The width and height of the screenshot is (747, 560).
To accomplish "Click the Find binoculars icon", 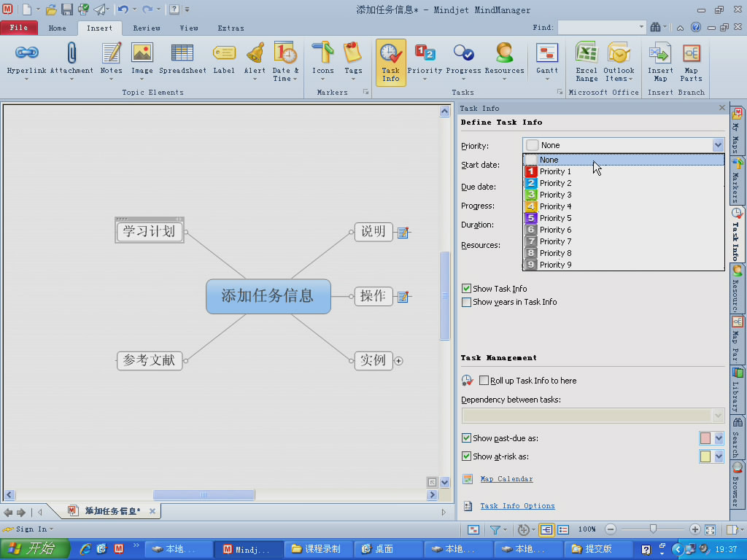I will [x=656, y=27].
